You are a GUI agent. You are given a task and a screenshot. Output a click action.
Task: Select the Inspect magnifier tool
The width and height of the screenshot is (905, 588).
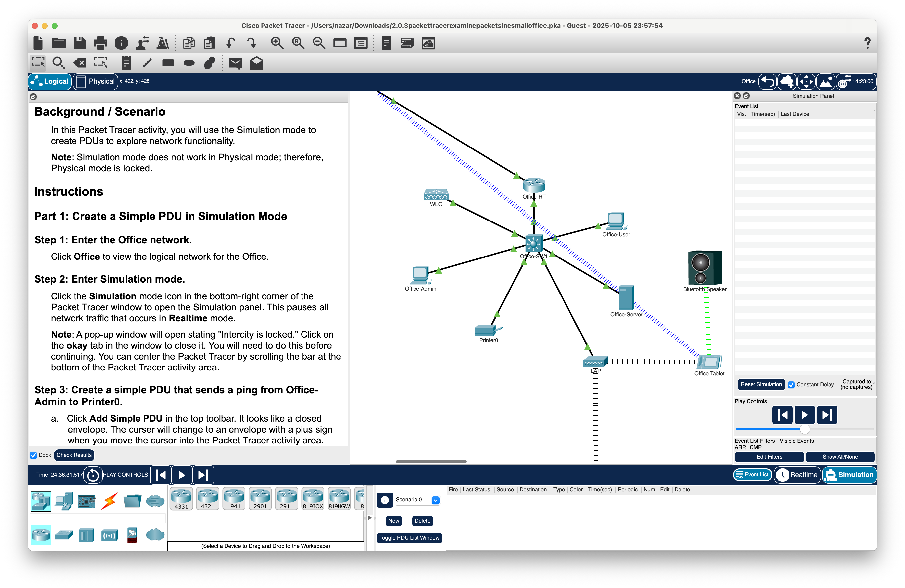[59, 63]
